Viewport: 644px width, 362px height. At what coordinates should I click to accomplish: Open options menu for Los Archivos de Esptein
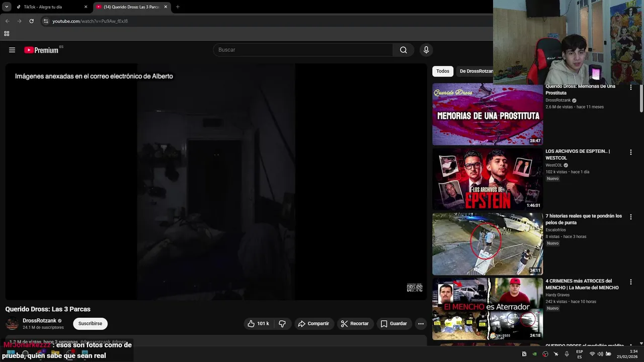point(630,152)
